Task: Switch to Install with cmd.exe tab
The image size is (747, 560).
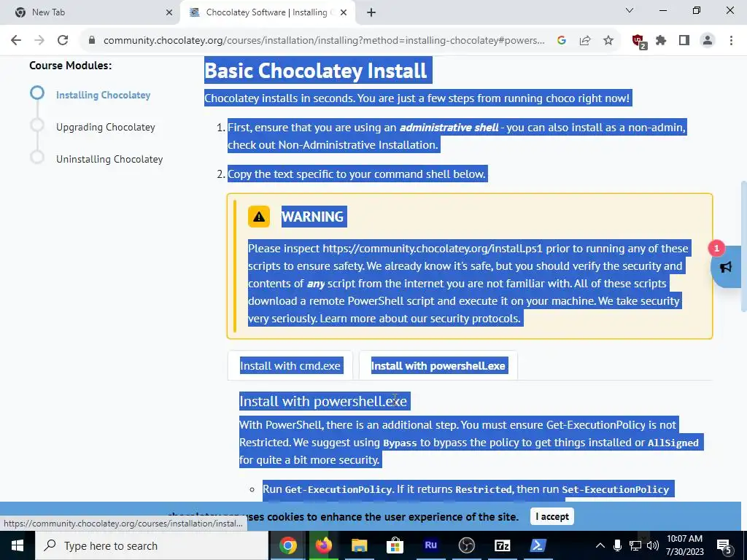Action: click(x=290, y=366)
